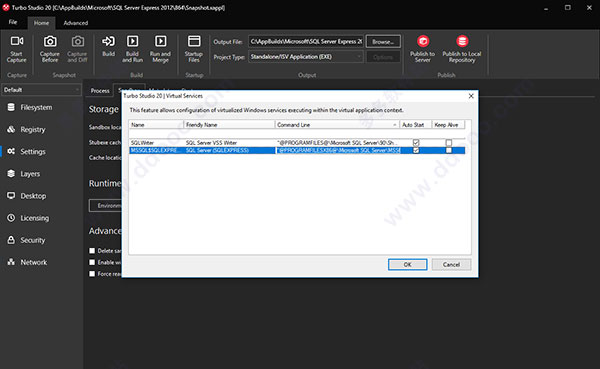600x369 pixels.
Task: Click the Build and Run icon
Action: (x=132, y=41)
